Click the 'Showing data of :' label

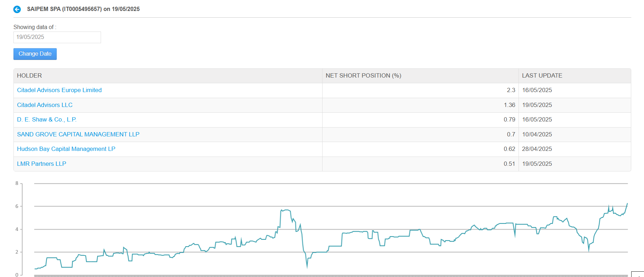[35, 27]
